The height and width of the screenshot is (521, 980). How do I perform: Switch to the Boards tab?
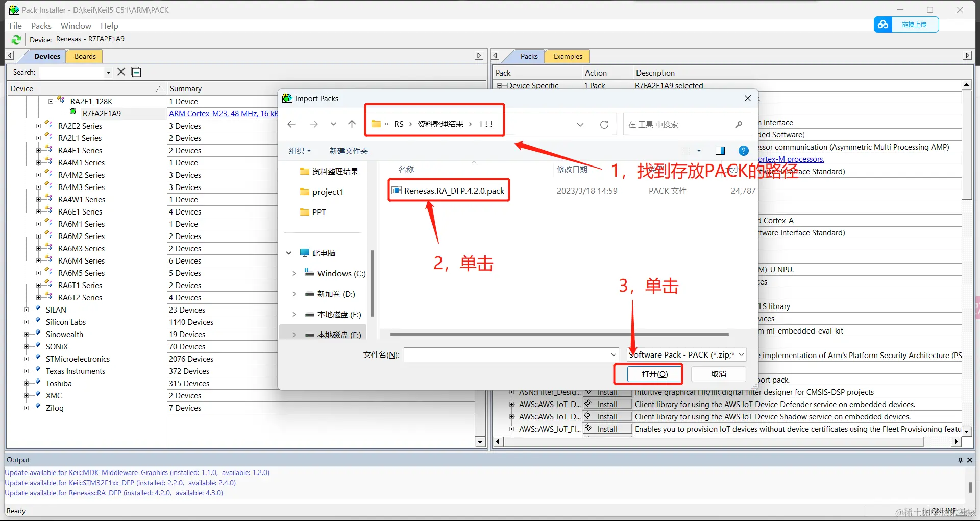click(x=85, y=56)
